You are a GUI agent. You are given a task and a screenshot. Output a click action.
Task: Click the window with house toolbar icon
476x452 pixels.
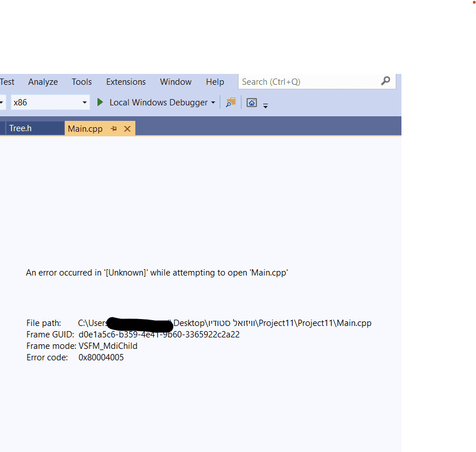coord(252,103)
